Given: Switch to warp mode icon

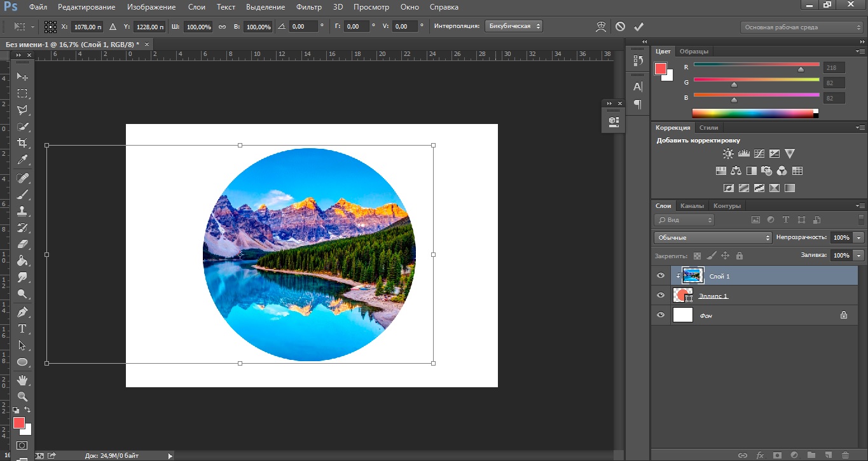Looking at the screenshot, I should pyautogui.click(x=601, y=27).
